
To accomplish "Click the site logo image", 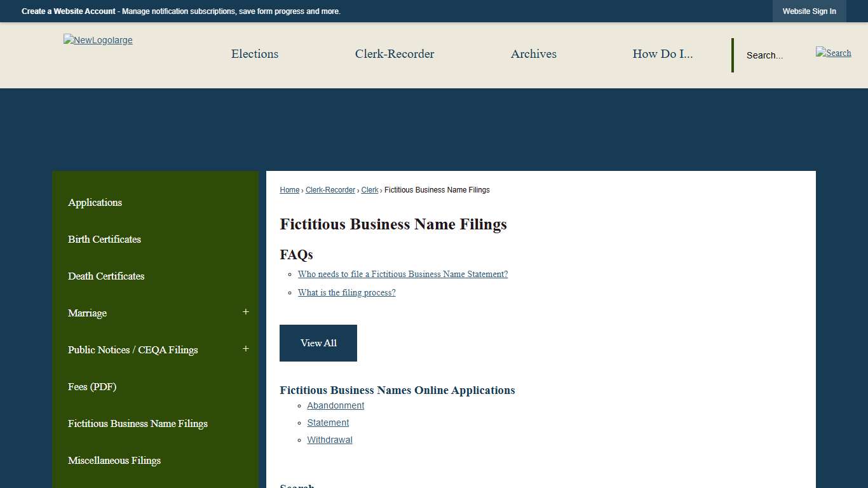I will click(98, 39).
